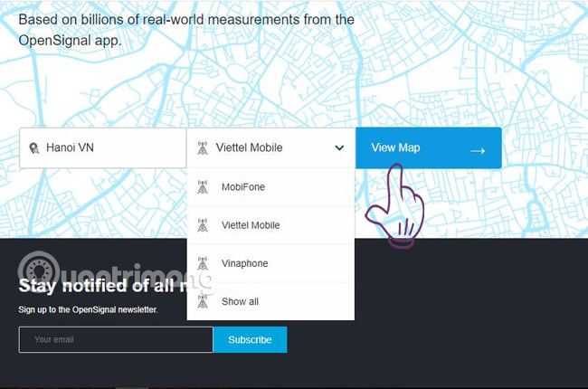The image size is (588, 389).
Task: Click the Your email input field
Action: coord(116,339)
